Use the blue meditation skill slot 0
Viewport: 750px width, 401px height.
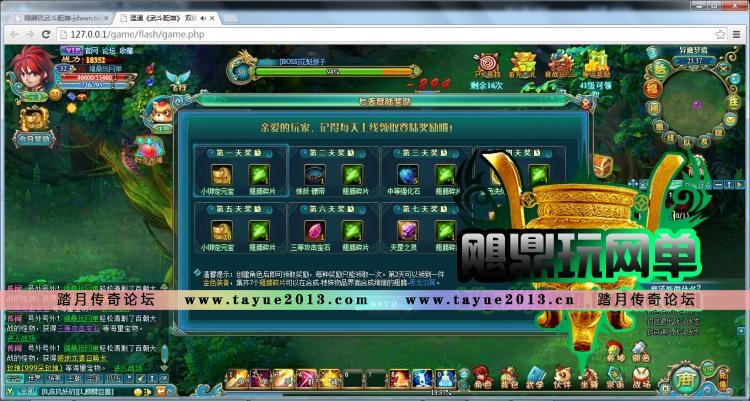pos(445,378)
